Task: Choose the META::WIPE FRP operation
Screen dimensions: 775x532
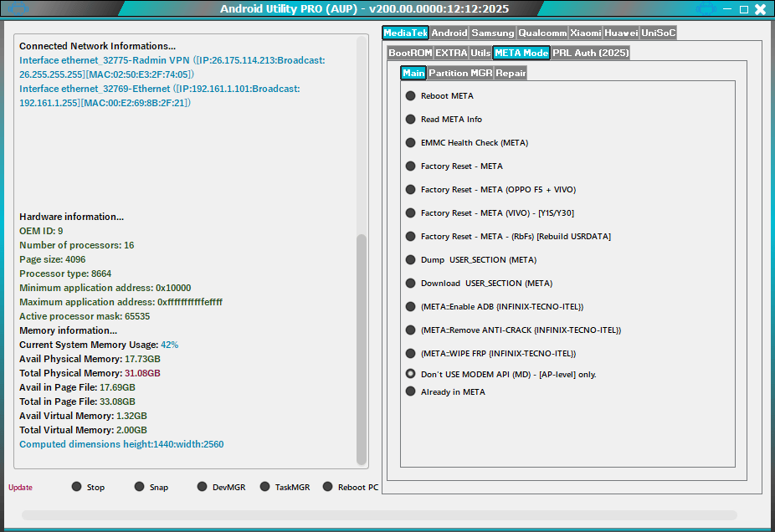Action: (x=410, y=353)
